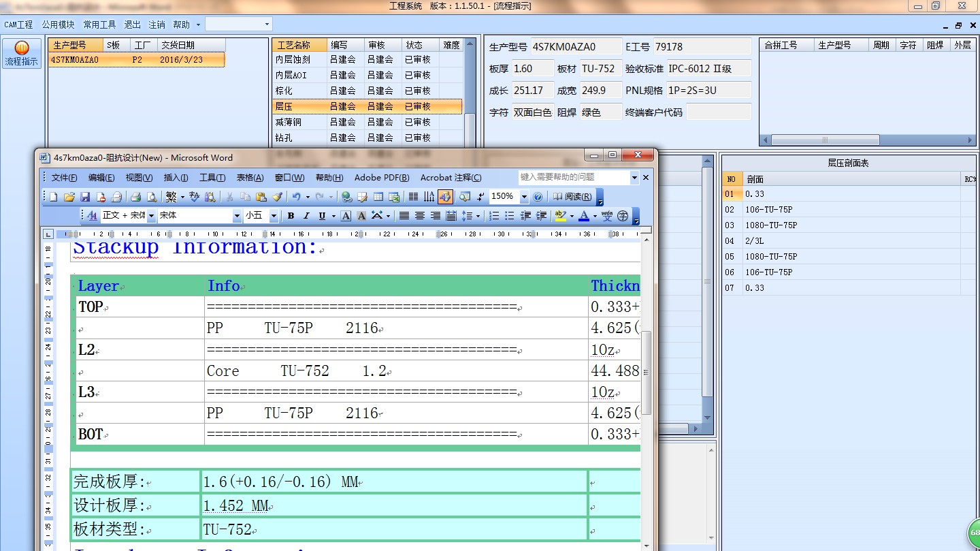The width and height of the screenshot is (980, 551).
Task: Click the New blank document icon in Word
Action: [x=54, y=197]
